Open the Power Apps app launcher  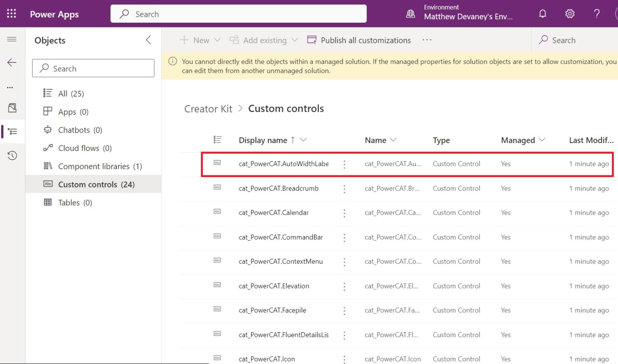click(11, 13)
